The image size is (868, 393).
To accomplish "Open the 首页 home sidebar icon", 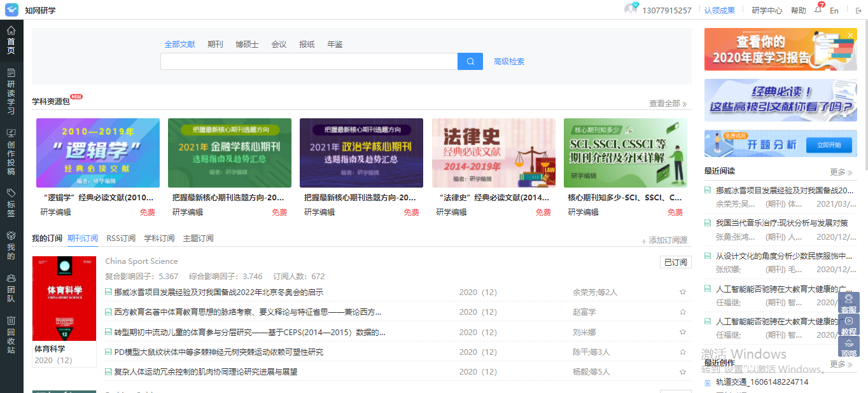I will click(x=11, y=39).
